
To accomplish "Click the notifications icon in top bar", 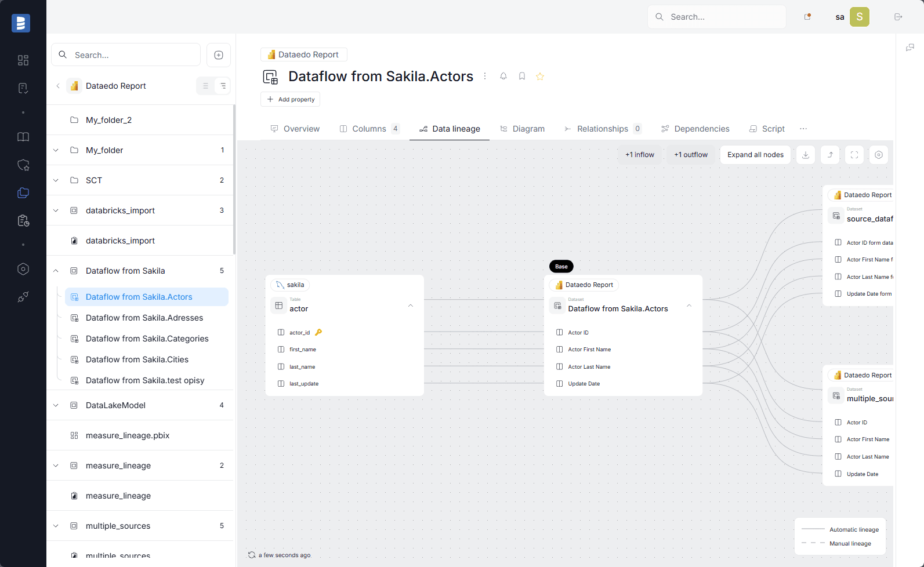I will tap(807, 17).
